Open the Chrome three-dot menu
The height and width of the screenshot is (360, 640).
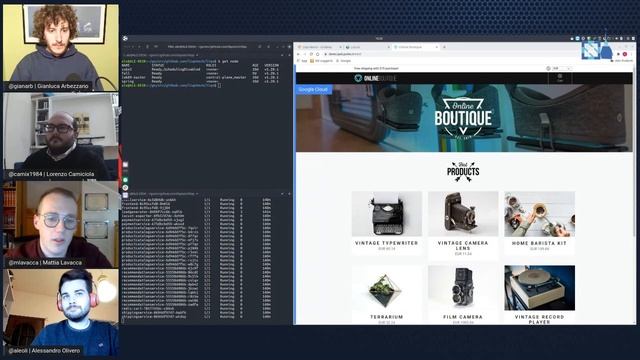631,54
